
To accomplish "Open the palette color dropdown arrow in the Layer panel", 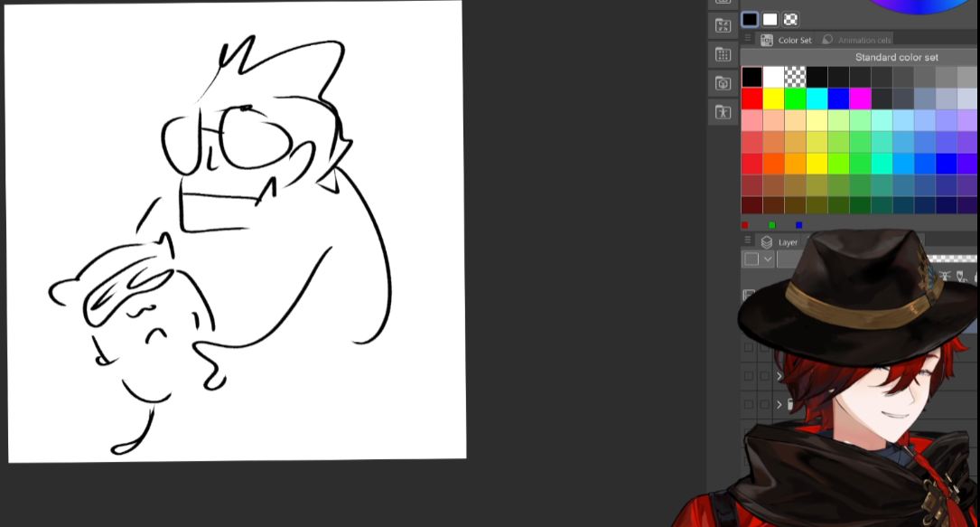I will point(768,259).
